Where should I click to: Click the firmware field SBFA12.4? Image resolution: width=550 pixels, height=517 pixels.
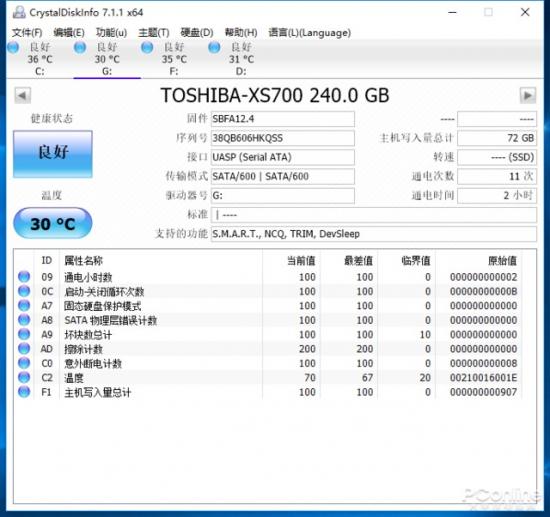click(x=283, y=119)
